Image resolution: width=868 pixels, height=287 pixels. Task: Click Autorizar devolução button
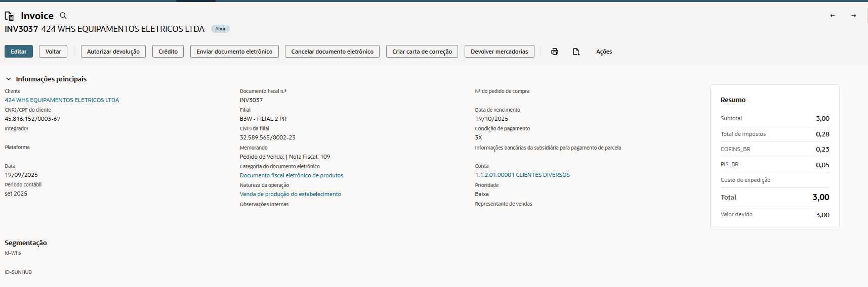[x=113, y=52]
